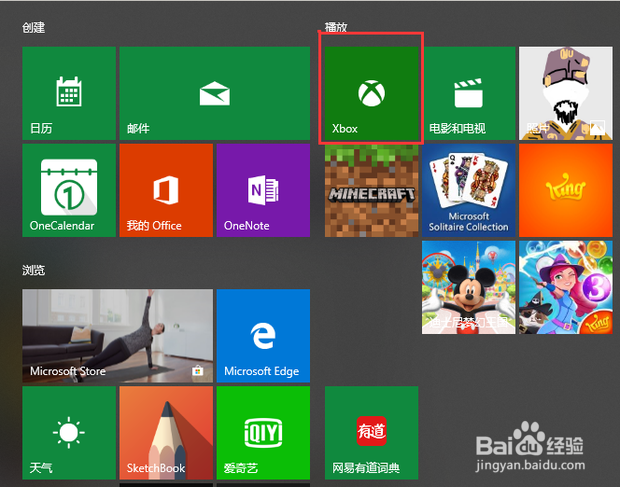The image size is (620, 487).
Task: Open the Microsoft Store tile
Action: 117,336
